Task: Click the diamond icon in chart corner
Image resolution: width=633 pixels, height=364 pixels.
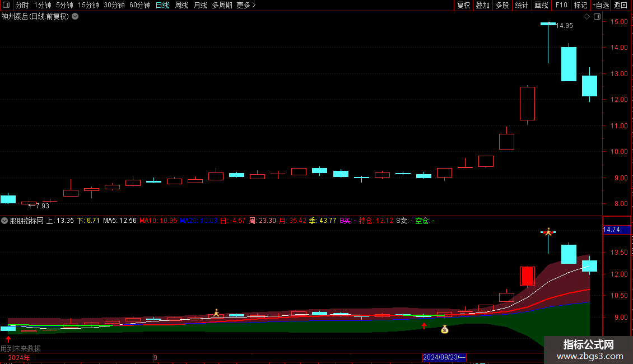Action: [587, 17]
